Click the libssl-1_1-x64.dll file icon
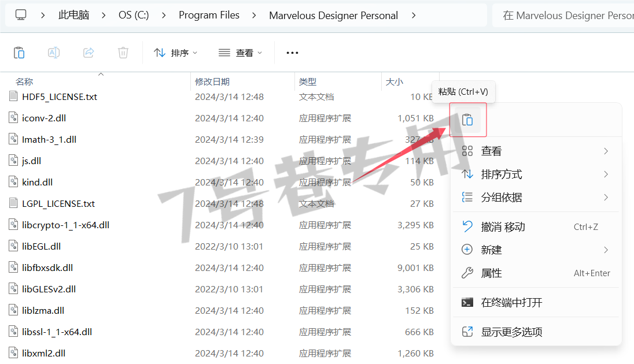 click(13, 332)
